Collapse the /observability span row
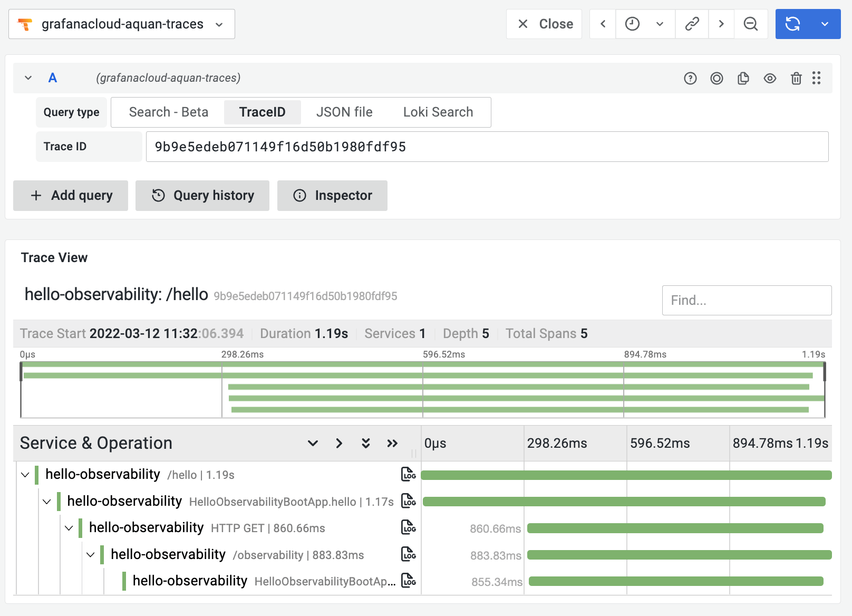 pyautogui.click(x=91, y=555)
